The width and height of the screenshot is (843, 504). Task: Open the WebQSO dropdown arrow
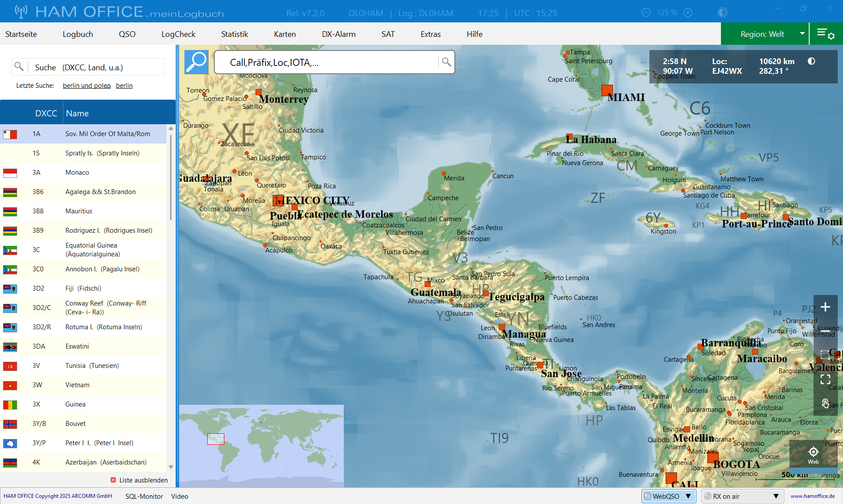tap(688, 496)
